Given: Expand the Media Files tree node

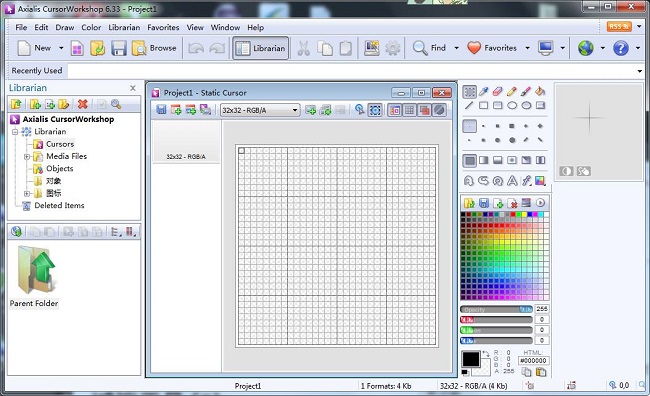Looking at the screenshot, I should (27, 157).
